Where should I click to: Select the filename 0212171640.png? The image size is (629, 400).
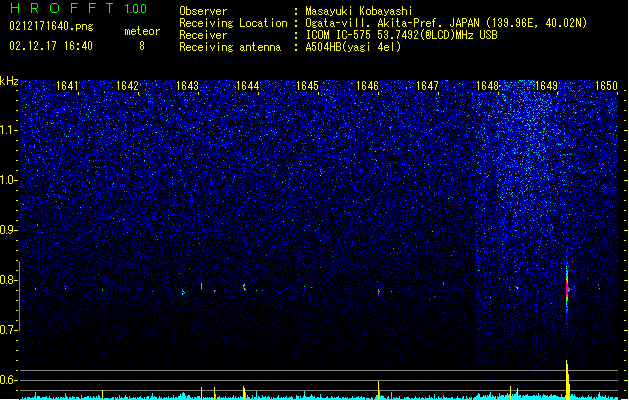51,27
